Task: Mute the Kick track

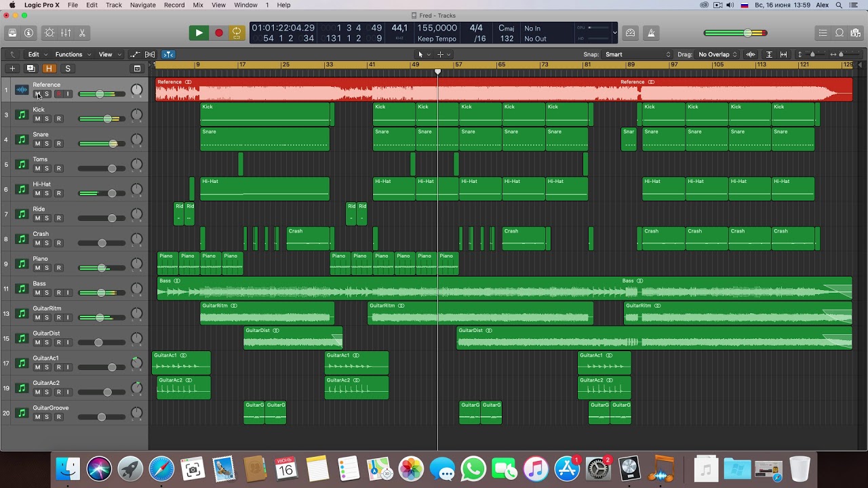Action: coord(37,119)
